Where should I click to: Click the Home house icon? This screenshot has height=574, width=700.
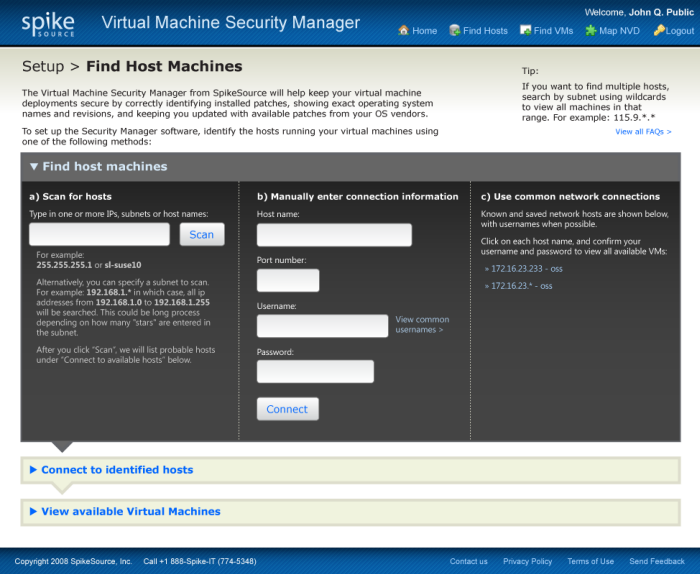pyautogui.click(x=404, y=30)
